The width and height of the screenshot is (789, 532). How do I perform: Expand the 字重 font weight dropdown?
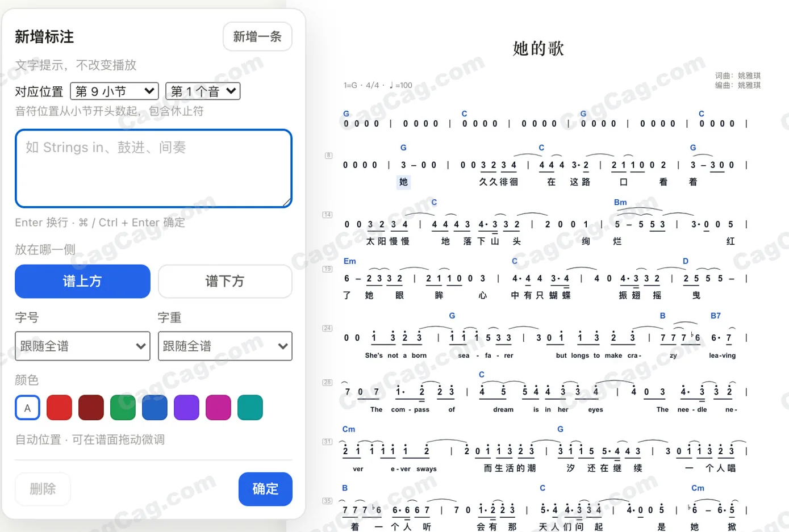click(225, 346)
